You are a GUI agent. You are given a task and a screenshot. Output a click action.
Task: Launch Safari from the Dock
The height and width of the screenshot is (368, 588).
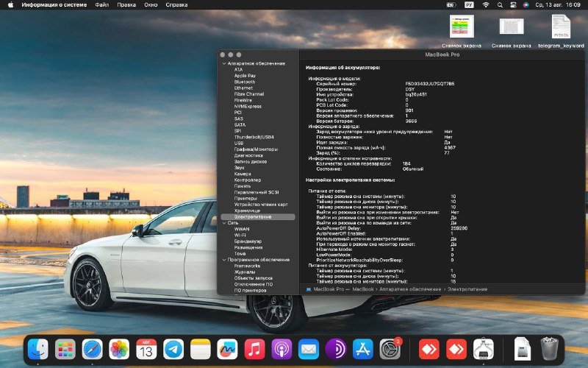(x=93, y=349)
